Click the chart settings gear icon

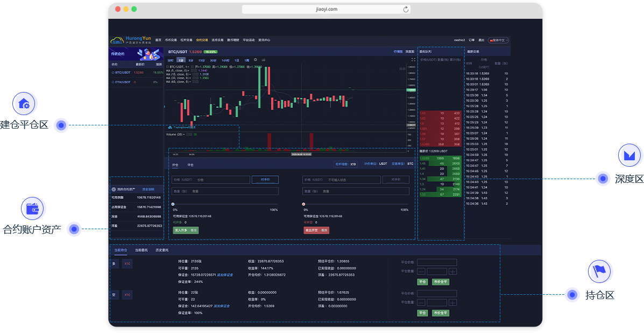tap(256, 60)
